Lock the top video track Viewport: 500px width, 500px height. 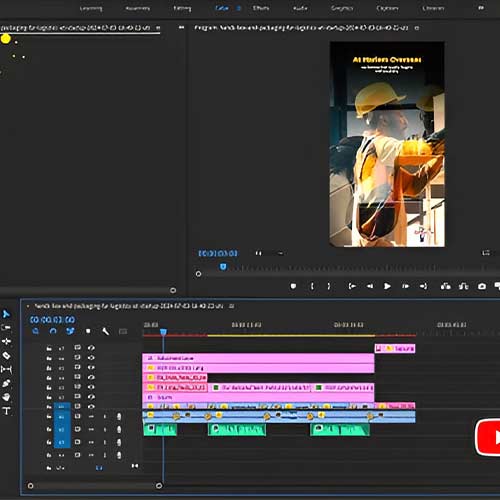tap(49, 348)
